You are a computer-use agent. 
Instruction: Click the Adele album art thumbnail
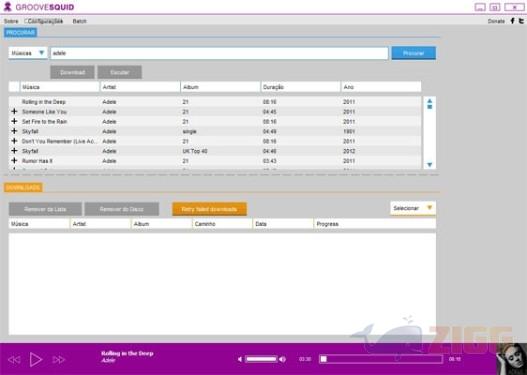click(x=512, y=359)
